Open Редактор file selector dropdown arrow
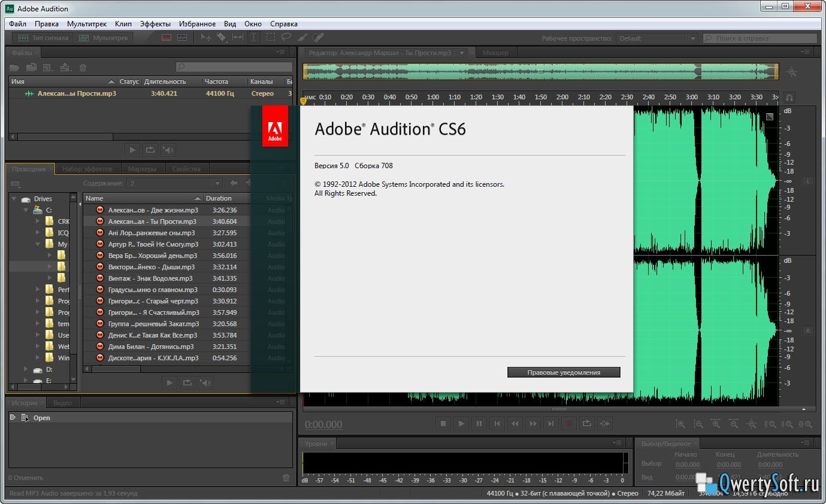This screenshot has width=826, height=504. pos(461,53)
